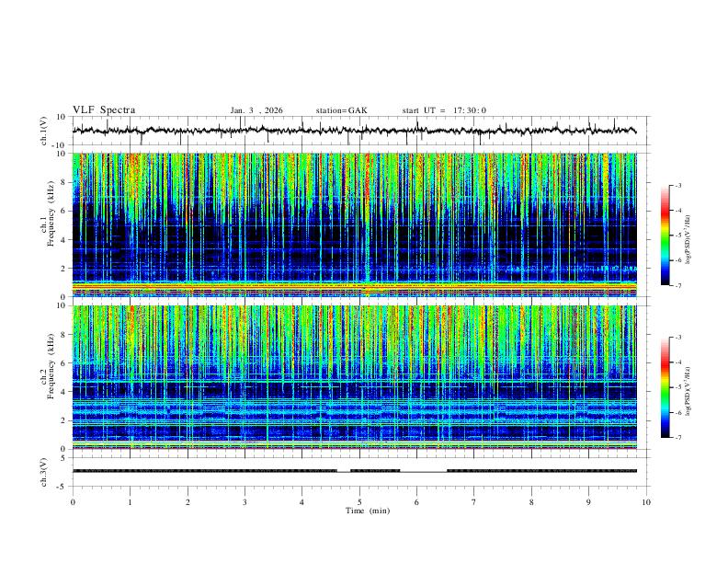Select the date text "Jan. 3 , 2026"
The height and width of the screenshot is (563, 728).
pyautogui.click(x=256, y=110)
